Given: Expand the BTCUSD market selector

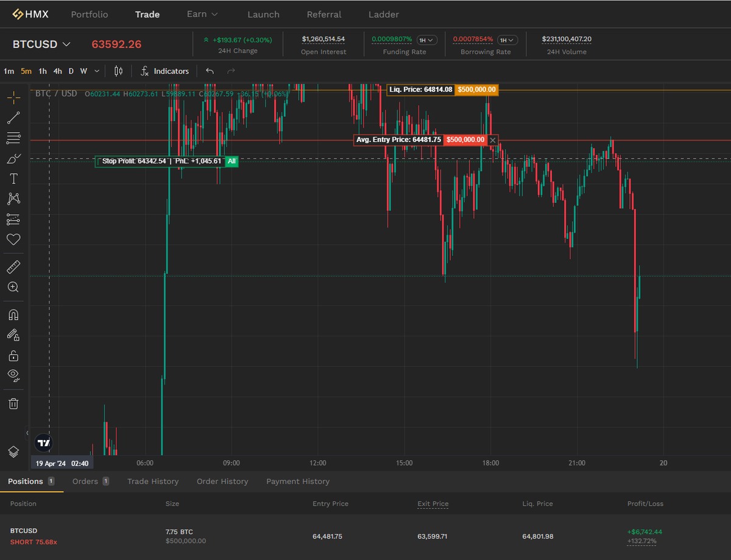Looking at the screenshot, I should [x=41, y=44].
